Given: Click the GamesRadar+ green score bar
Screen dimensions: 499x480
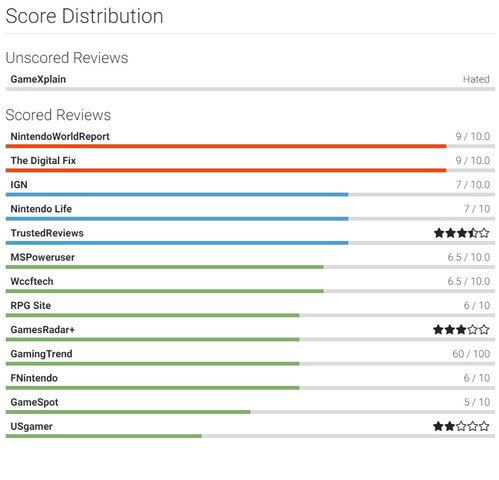Looking at the screenshot, I should 153,339.
